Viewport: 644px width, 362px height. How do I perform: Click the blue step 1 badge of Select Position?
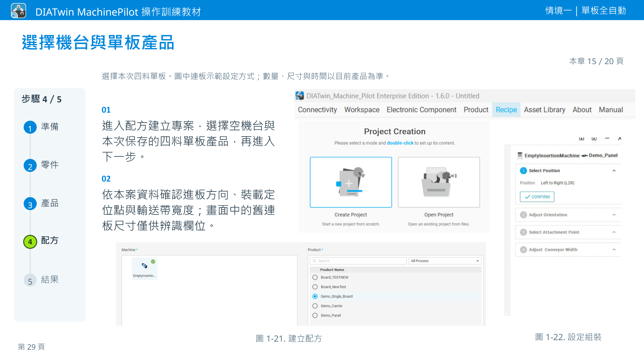point(523,171)
